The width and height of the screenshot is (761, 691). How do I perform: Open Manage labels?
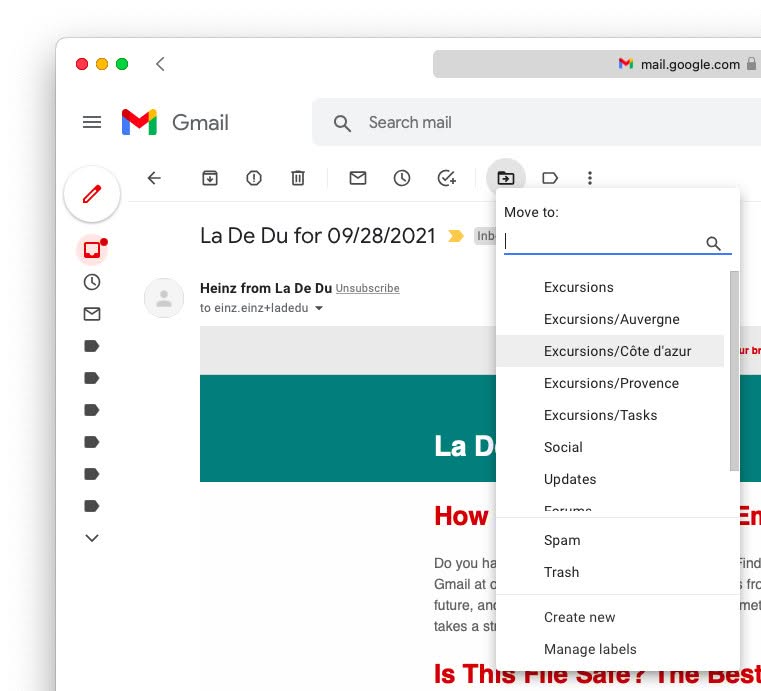[x=618, y=649]
